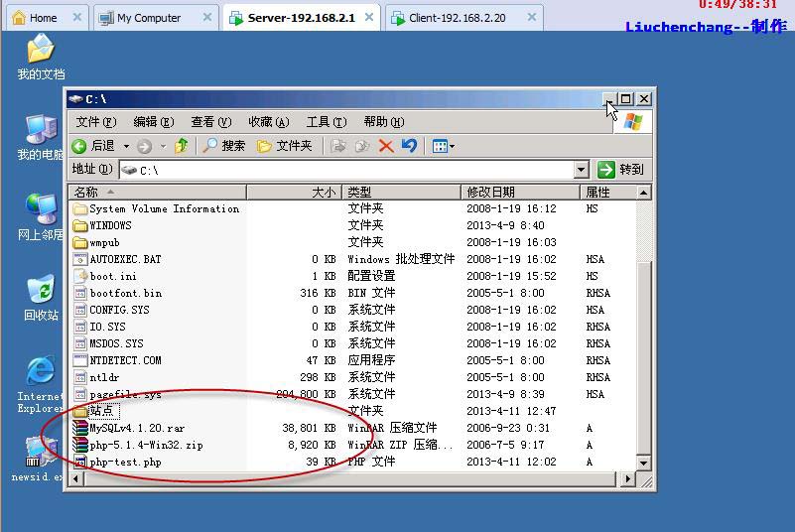This screenshot has width=795, height=532.
Task: Select the AUTOEXEC.BAT file icon
Action: point(80,259)
